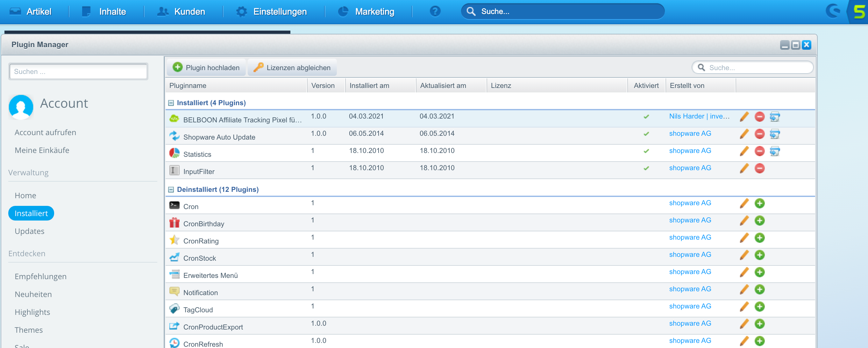
Task: Install the TagCloud plugin
Action: 759,307
